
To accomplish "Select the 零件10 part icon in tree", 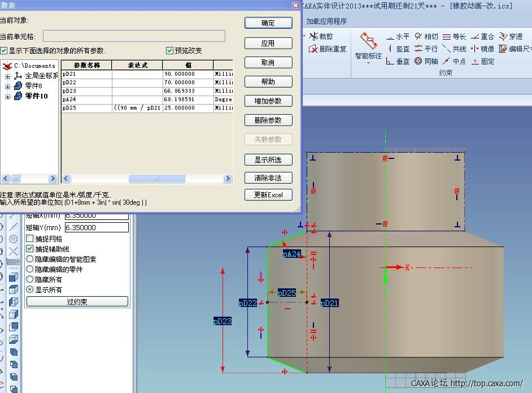I will point(18,96).
